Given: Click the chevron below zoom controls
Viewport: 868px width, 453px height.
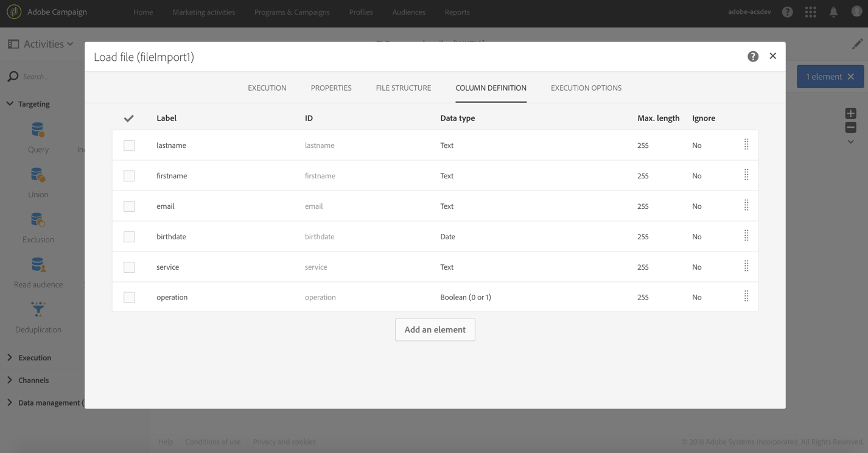Looking at the screenshot, I should (x=851, y=142).
